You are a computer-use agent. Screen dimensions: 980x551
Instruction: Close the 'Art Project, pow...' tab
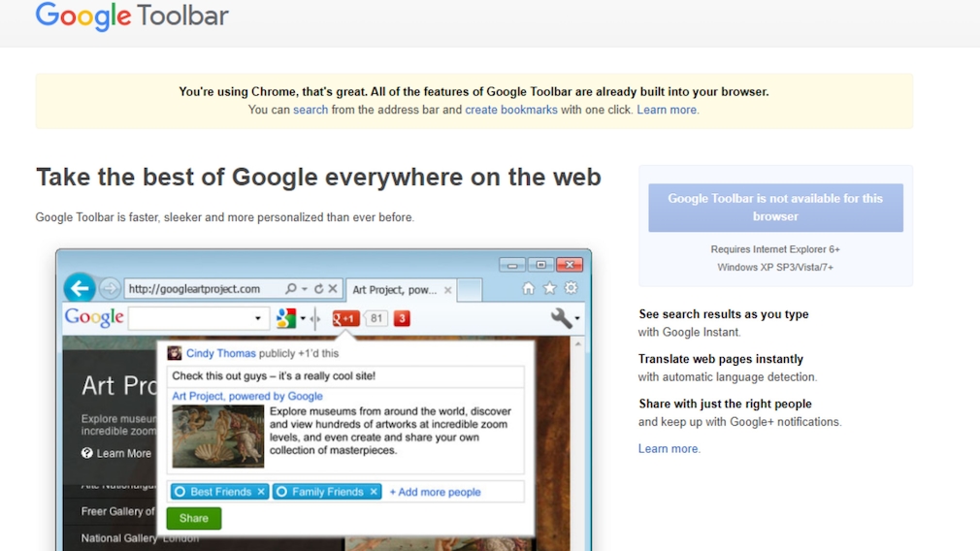pos(447,290)
